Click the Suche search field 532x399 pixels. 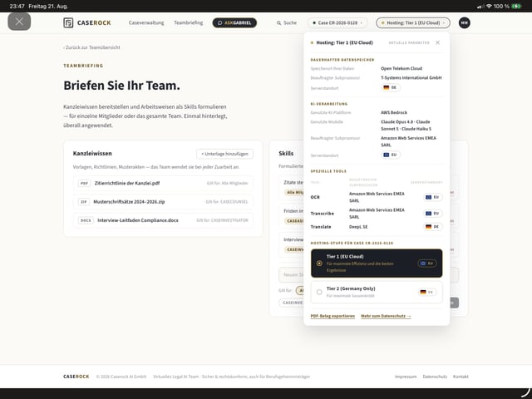coord(287,22)
